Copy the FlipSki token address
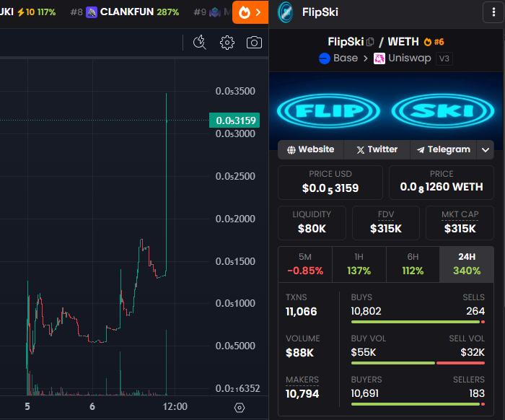The height and width of the screenshot is (420, 505). point(370,42)
